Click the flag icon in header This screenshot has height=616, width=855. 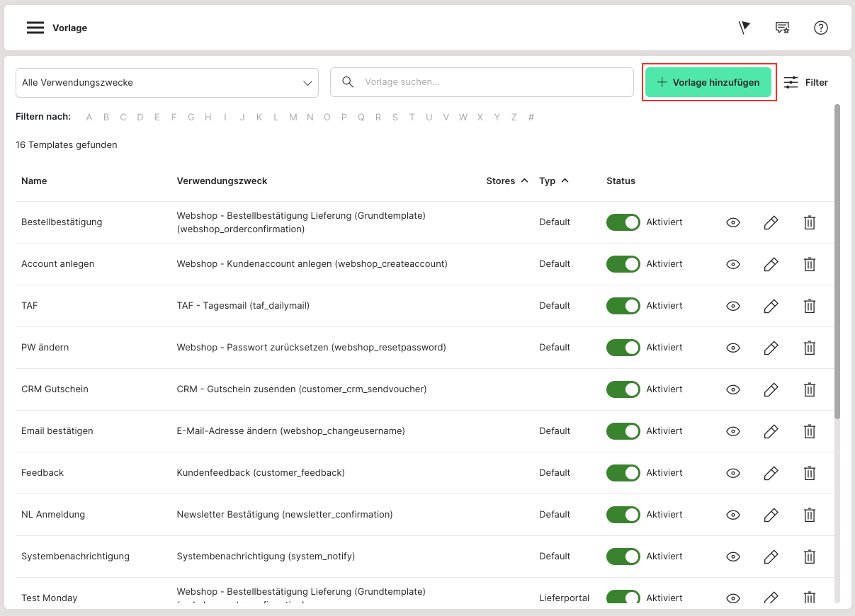coord(744,28)
